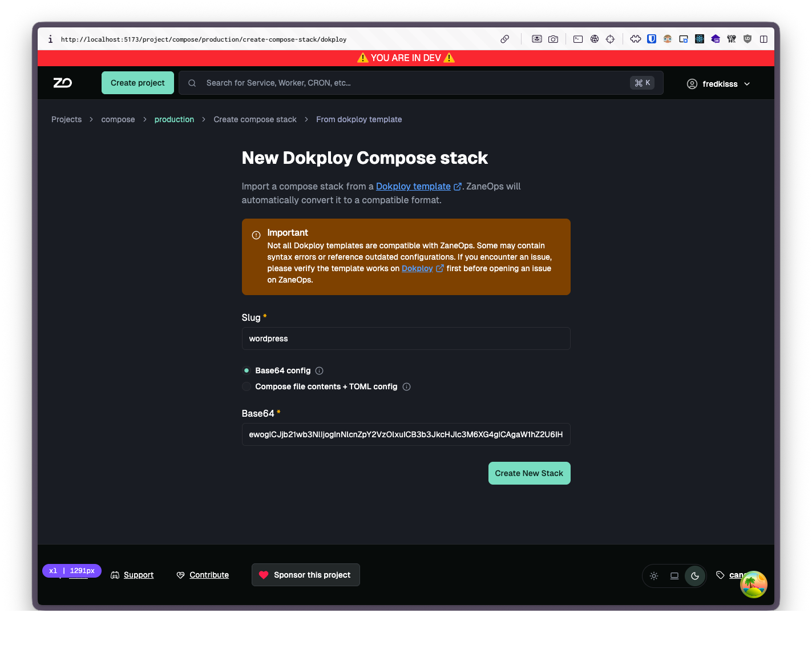Click the info icon next to Base64 config

pos(320,371)
